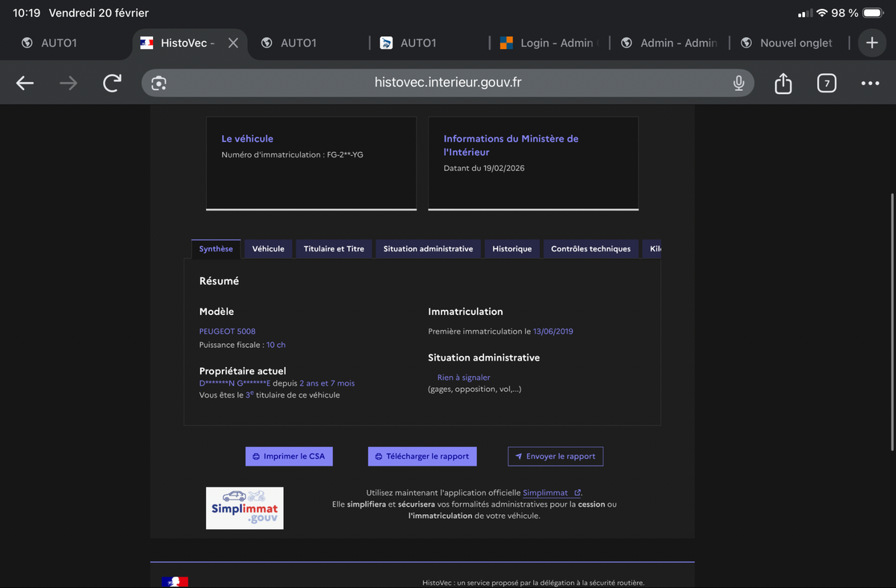
Task: Activate the microphone voice input icon
Action: (x=738, y=84)
